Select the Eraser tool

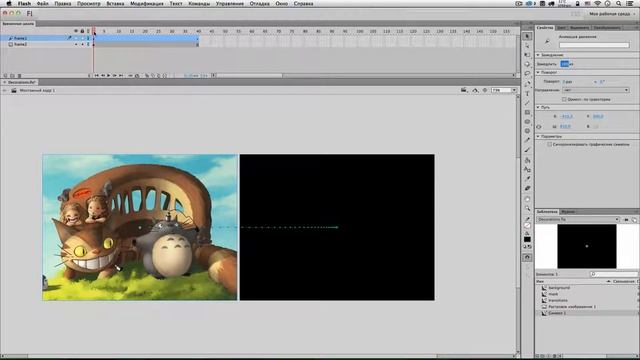pos(527,188)
